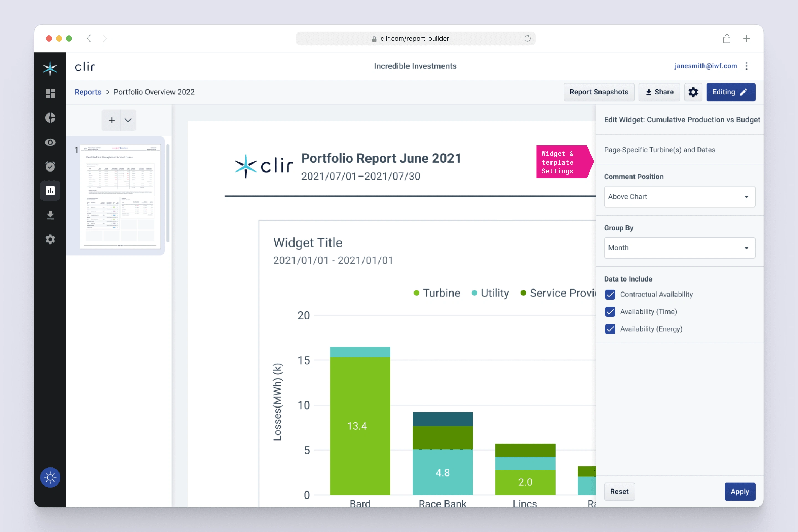Click the Clir snowflake logo icon
Viewport: 798px width, 532px height.
tap(50, 66)
